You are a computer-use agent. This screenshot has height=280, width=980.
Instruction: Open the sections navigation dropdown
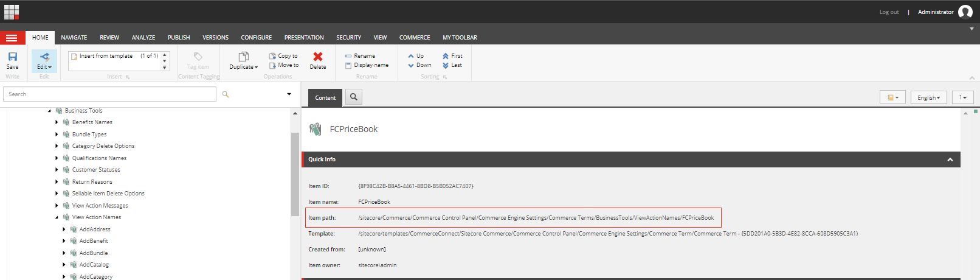coord(892,97)
